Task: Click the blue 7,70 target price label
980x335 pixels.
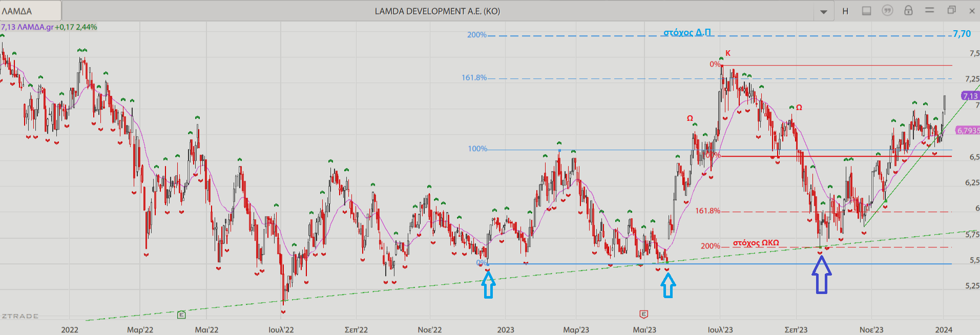Action: click(962, 34)
